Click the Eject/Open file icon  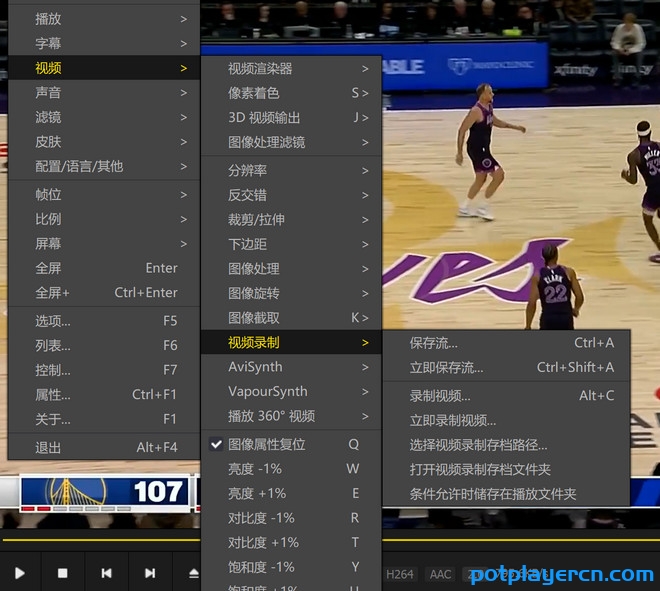193,573
